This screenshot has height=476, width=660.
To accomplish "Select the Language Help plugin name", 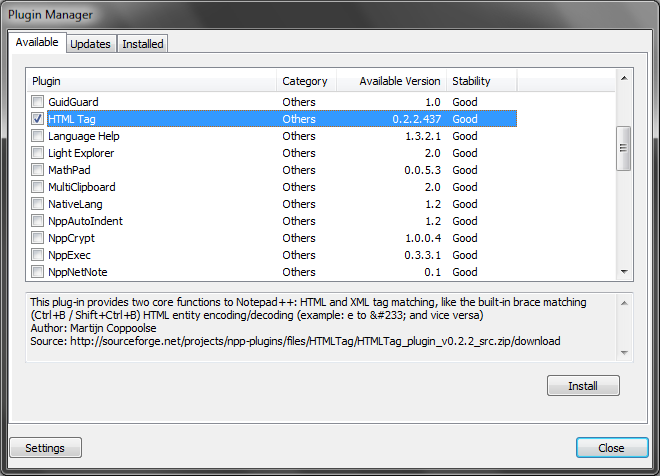I will point(84,136).
